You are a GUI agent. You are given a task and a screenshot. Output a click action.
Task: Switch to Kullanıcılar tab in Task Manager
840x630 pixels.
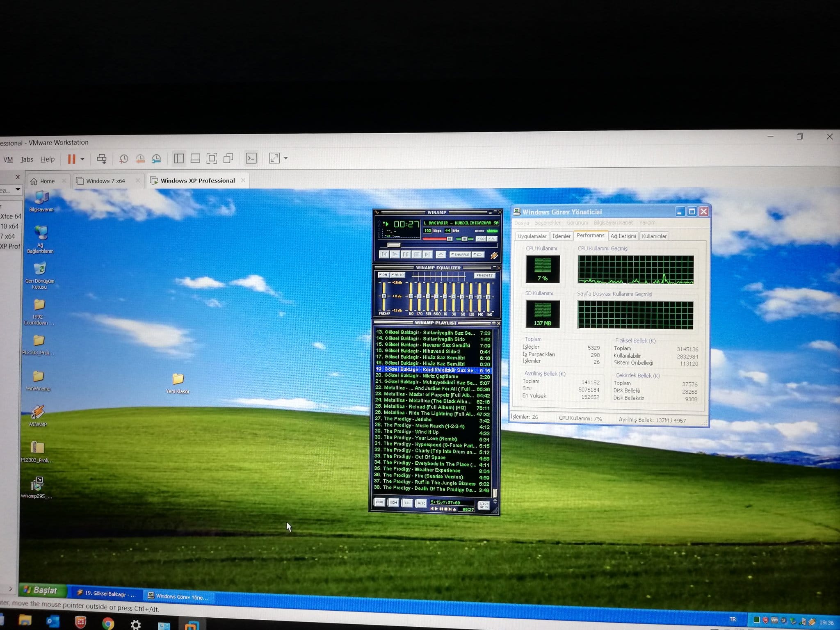point(654,236)
